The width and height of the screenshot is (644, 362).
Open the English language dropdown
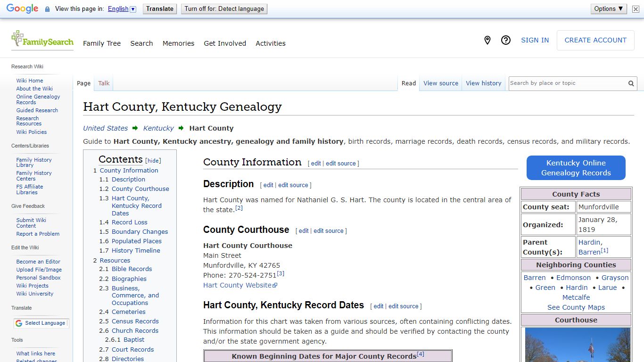[x=122, y=9]
